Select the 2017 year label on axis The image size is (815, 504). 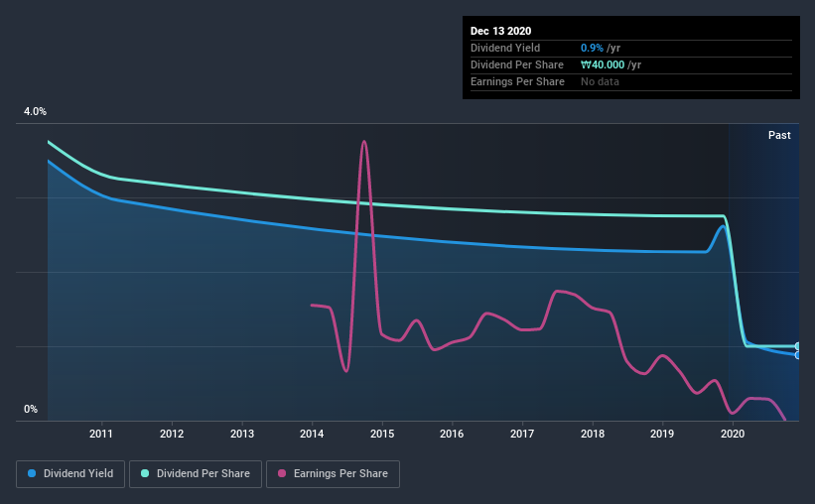coord(522,434)
